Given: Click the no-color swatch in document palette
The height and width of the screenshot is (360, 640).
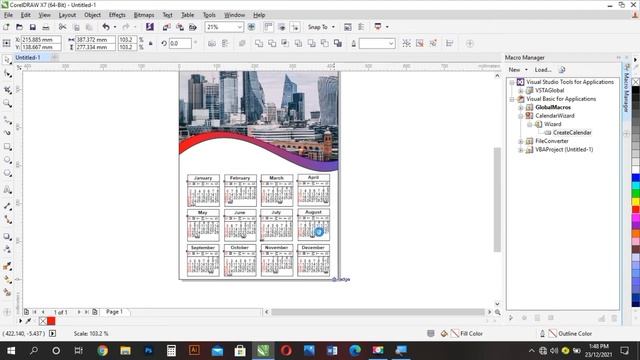Looking at the screenshot, I should coord(43,321).
